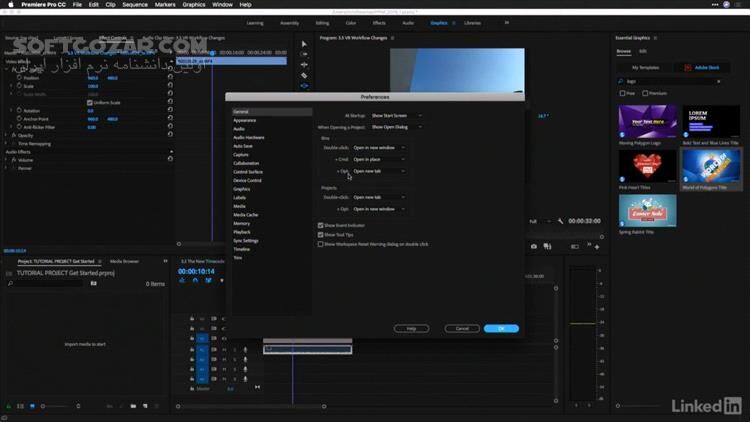
Task: Open the Program monitor wrench settings
Action: [561, 221]
